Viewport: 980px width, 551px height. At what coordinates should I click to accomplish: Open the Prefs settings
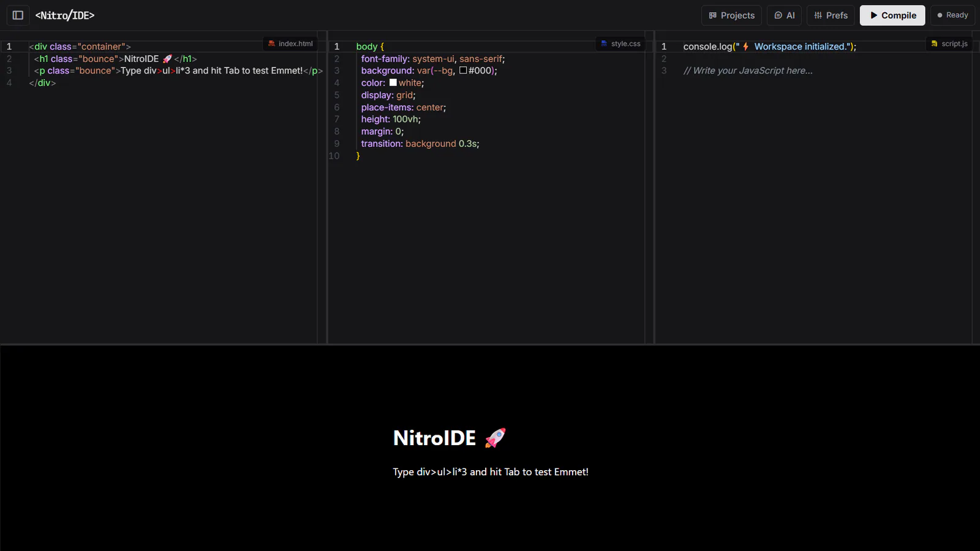pos(831,15)
